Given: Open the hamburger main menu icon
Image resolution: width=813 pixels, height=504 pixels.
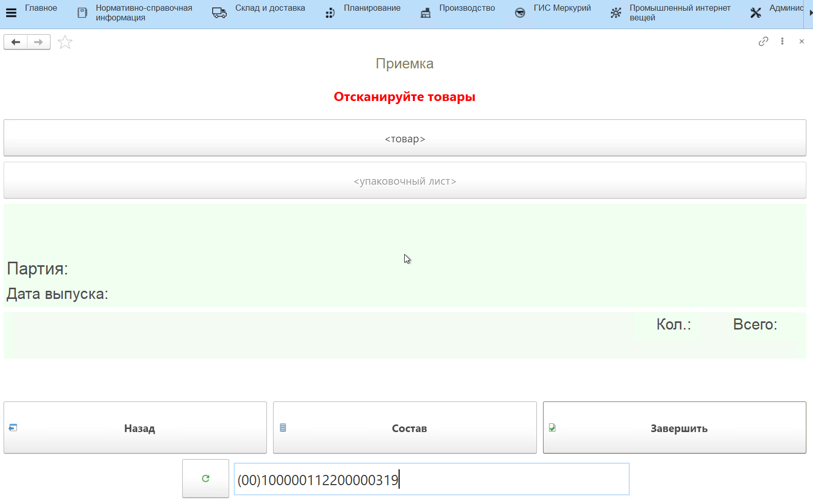Looking at the screenshot, I should pyautogui.click(x=11, y=13).
